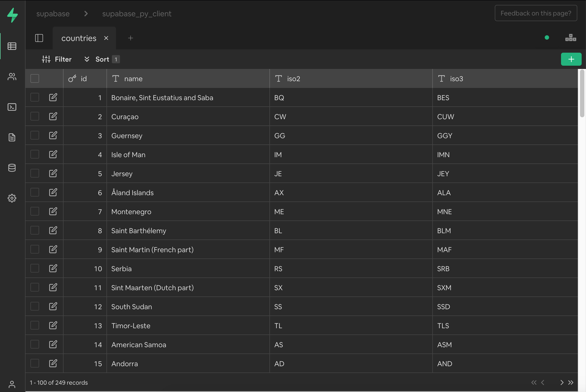Select all rows with header checkbox
This screenshot has width=586, height=392.
pyautogui.click(x=35, y=78)
